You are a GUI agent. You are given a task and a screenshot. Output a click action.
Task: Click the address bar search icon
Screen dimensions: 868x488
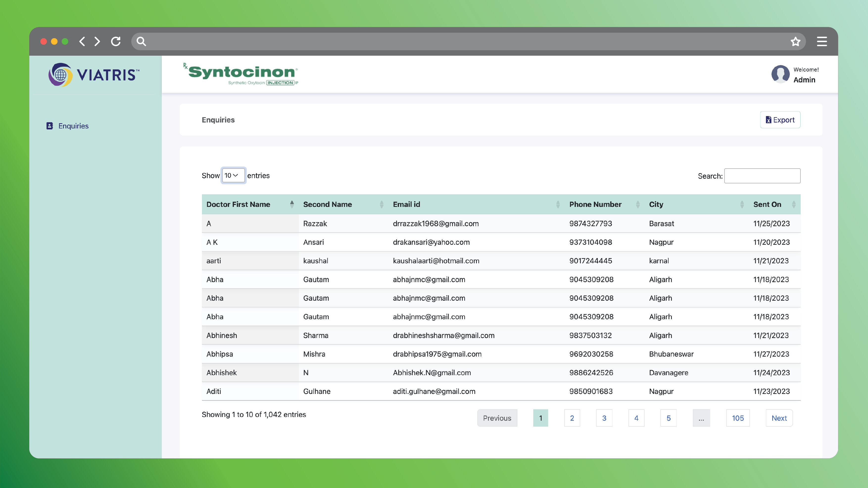pos(141,41)
